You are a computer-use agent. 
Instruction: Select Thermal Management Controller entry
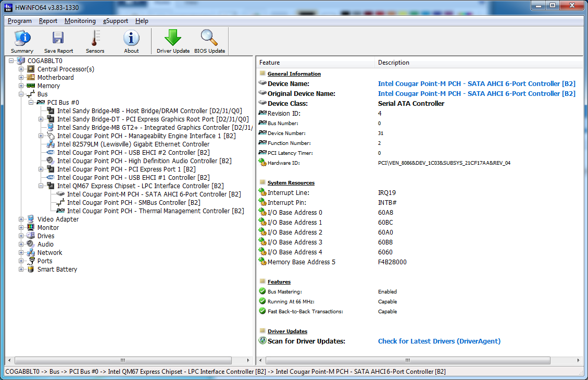pyautogui.click(x=155, y=211)
